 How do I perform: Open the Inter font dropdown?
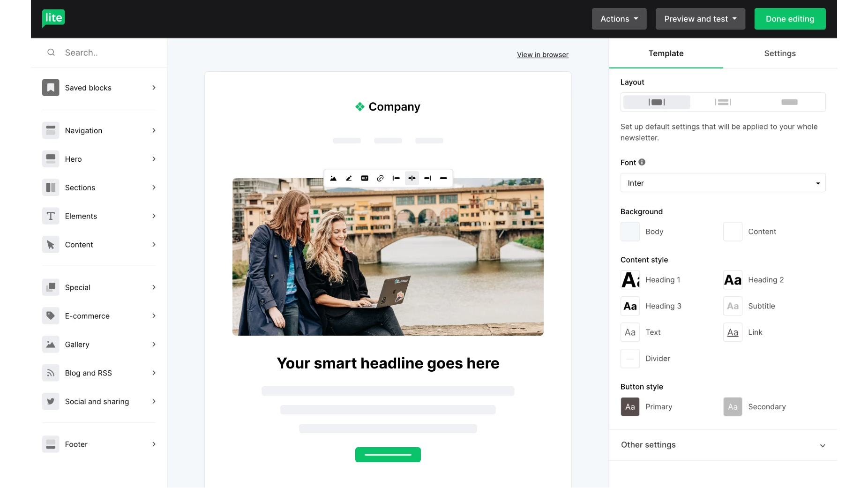[723, 183]
